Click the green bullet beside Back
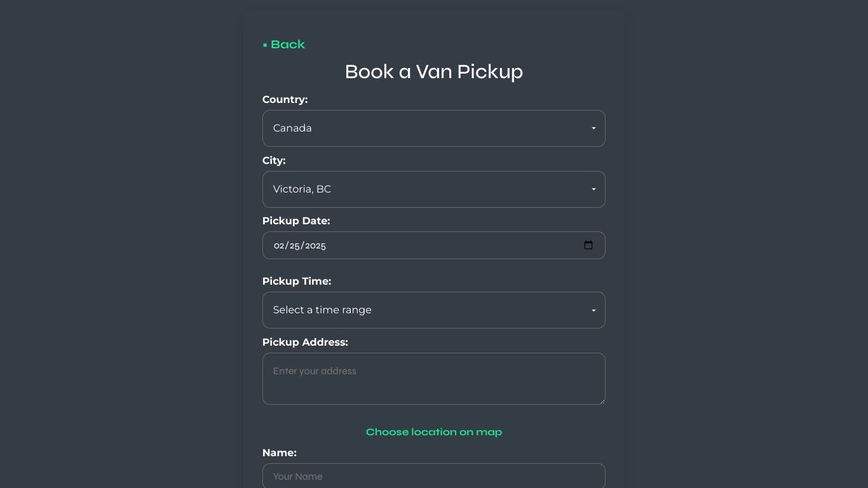Screen dimensions: 868x488 click(x=265, y=45)
